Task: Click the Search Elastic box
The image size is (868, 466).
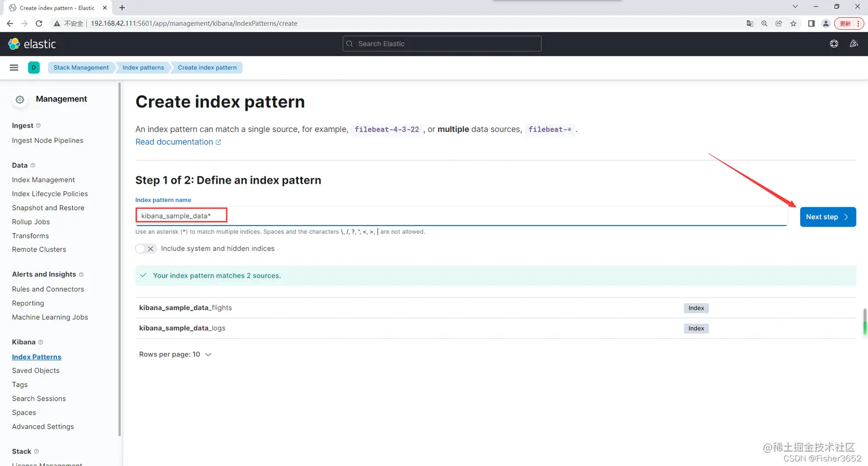Action: coord(442,44)
